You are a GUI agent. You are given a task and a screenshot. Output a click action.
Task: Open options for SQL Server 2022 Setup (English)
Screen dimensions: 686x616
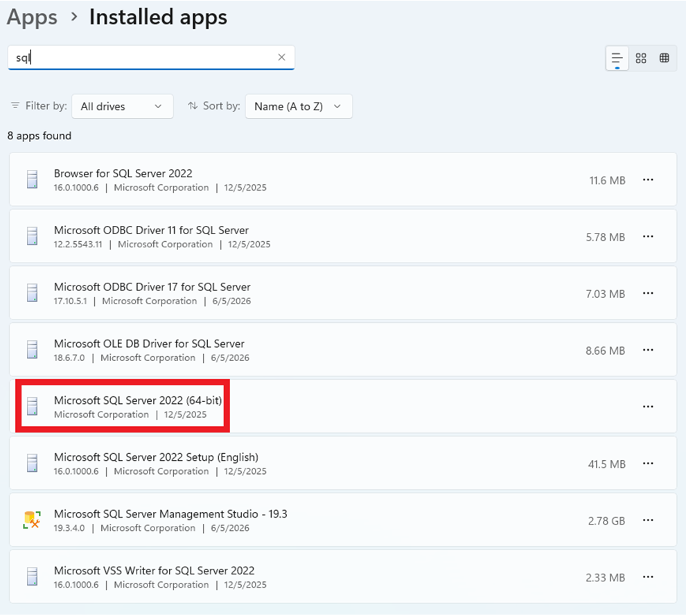pyautogui.click(x=648, y=464)
